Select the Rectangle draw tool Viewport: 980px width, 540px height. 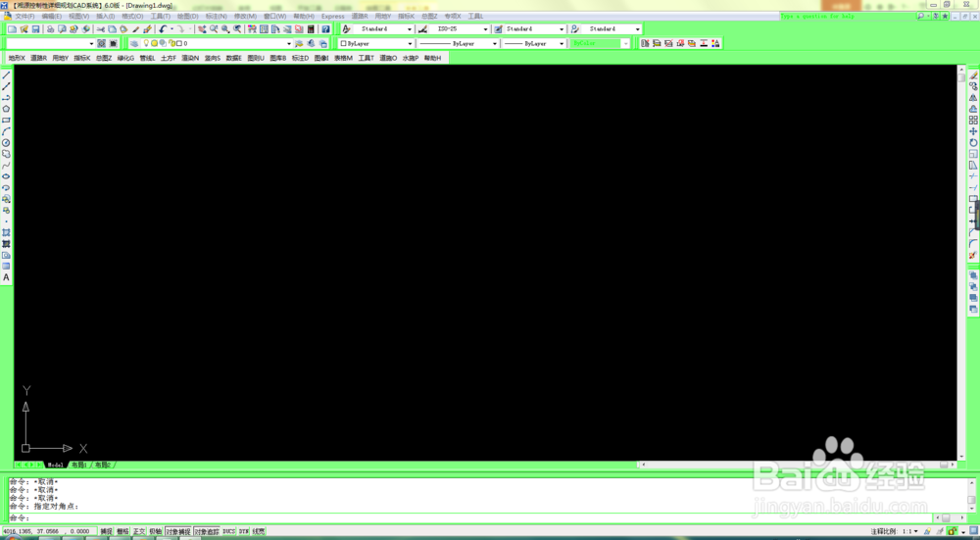(6, 120)
